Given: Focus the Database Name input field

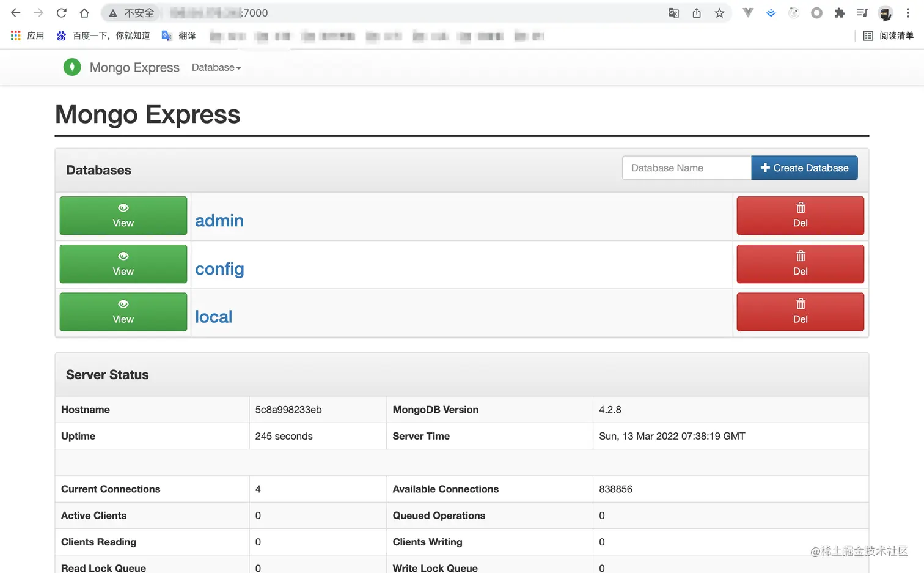Looking at the screenshot, I should coord(687,168).
